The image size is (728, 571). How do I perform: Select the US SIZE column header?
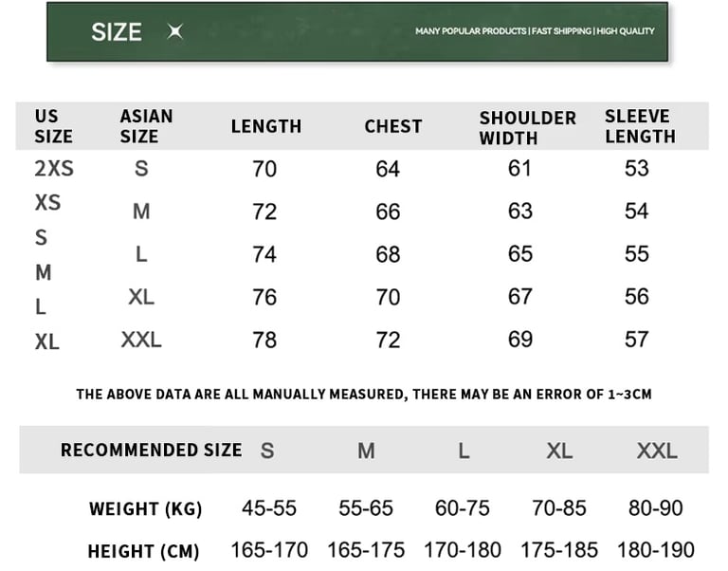[x=53, y=126]
